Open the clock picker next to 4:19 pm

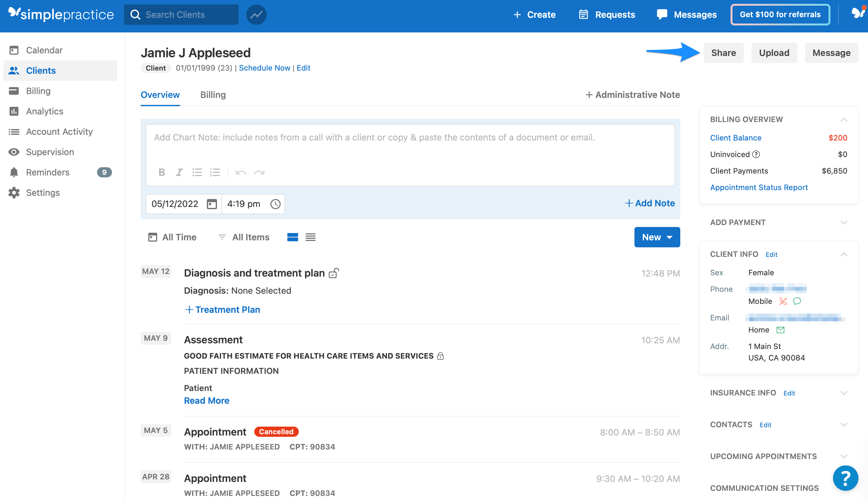click(x=275, y=204)
